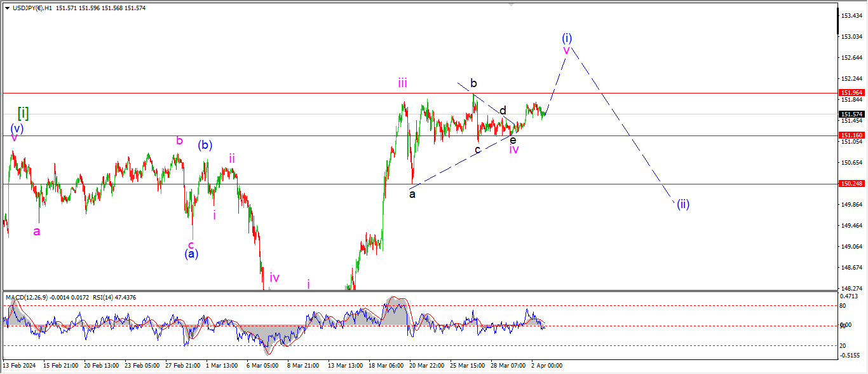868x374 pixels.
Task: Click the blue (ii) projected low label
Action: pos(682,204)
